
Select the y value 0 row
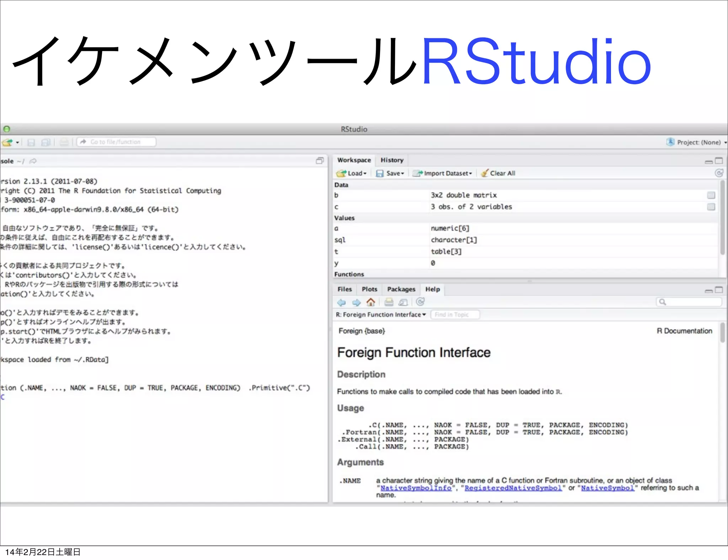(x=525, y=263)
